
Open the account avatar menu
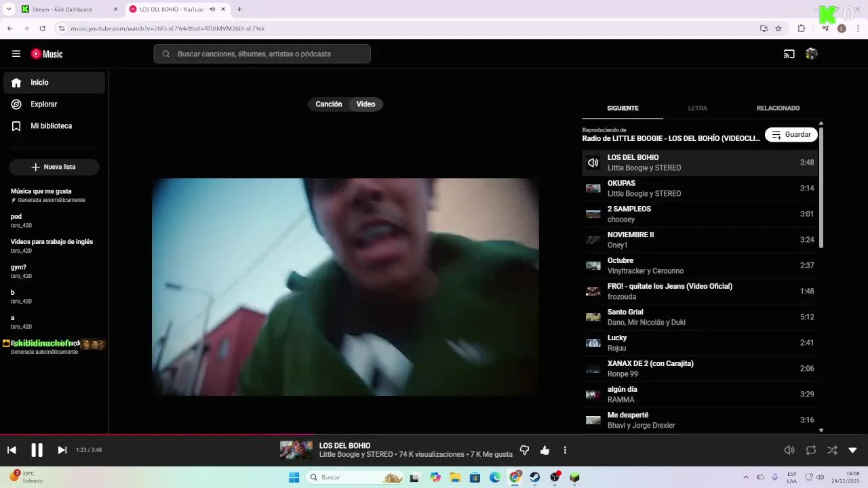click(x=812, y=54)
